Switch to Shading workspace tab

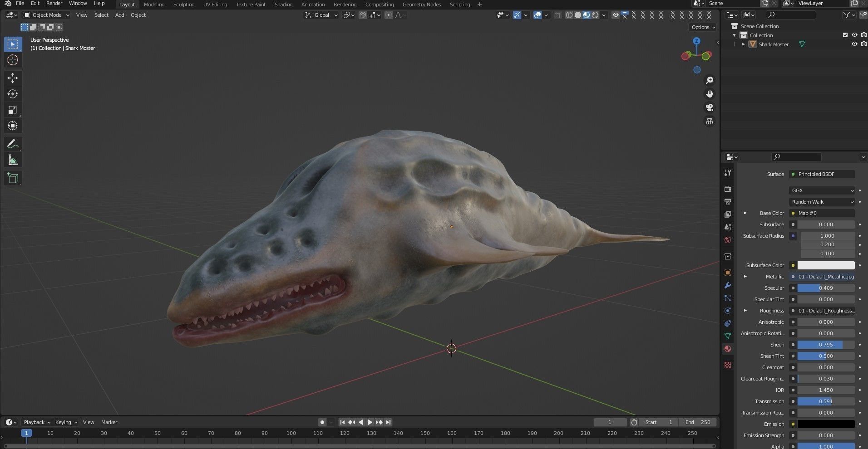click(x=283, y=5)
